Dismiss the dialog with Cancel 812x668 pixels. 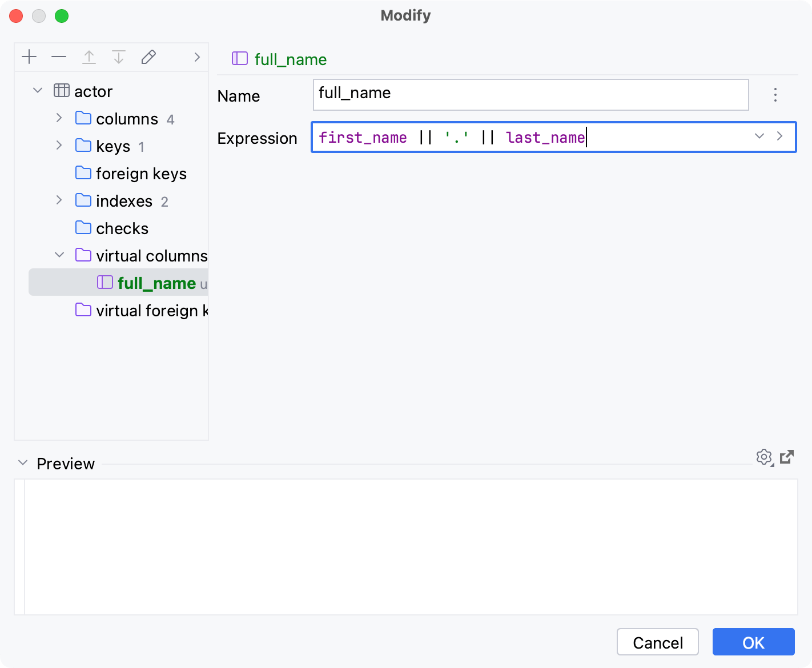click(657, 642)
